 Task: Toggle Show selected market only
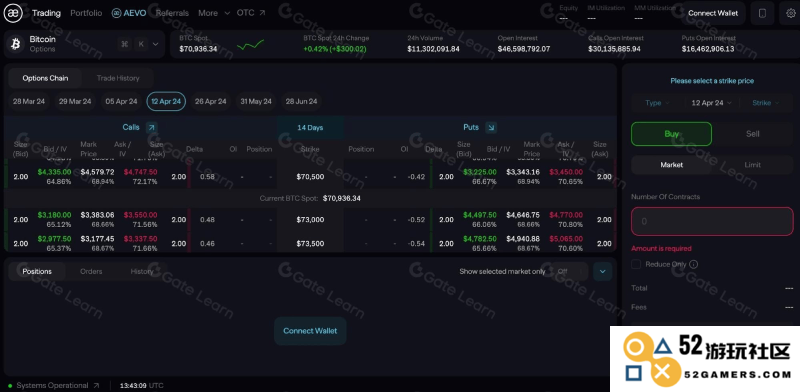[569, 272]
